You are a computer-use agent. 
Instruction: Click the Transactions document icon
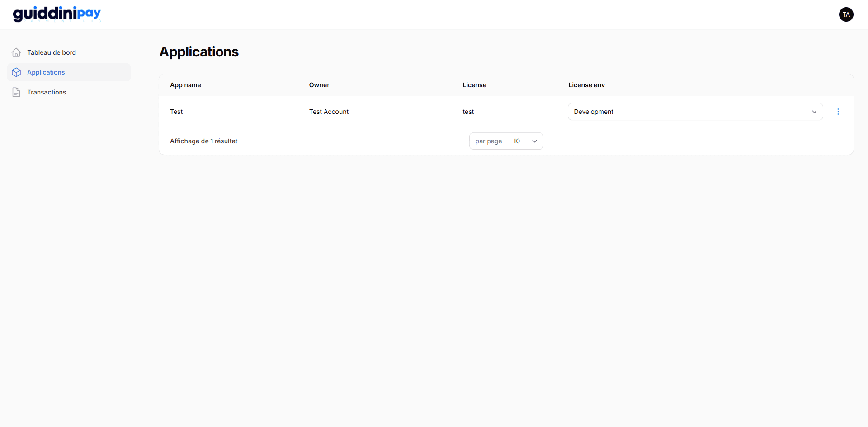point(16,92)
